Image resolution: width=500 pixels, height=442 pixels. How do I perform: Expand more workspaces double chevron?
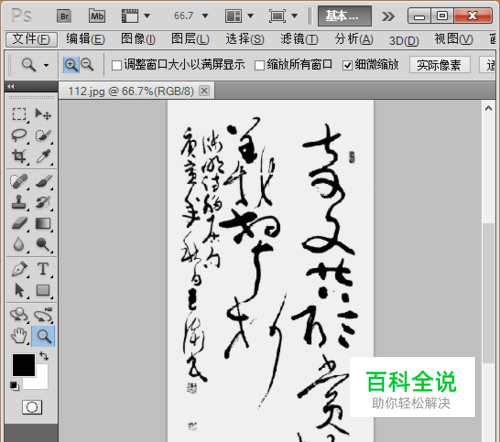tap(388, 16)
